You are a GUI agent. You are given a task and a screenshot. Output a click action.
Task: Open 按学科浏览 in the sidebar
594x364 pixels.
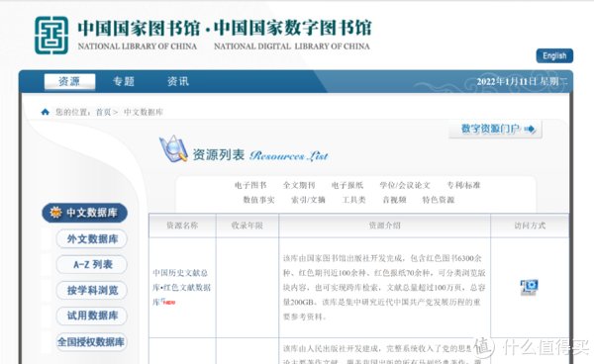point(92,290)
